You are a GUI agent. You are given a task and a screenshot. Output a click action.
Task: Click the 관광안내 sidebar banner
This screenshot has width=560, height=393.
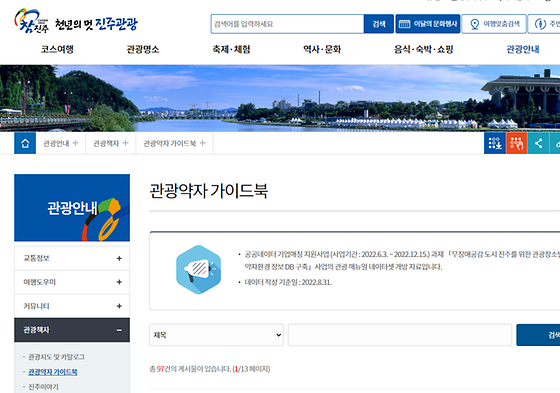click(72, 208)
